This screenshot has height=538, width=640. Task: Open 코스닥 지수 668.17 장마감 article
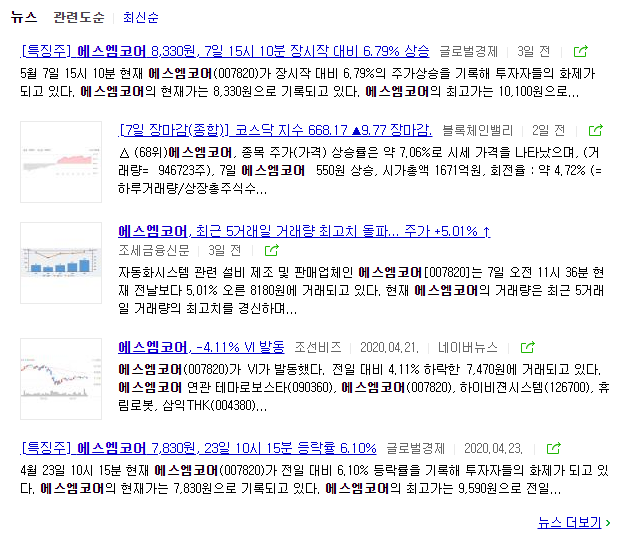pyautogui.click(x=275, y=131)
